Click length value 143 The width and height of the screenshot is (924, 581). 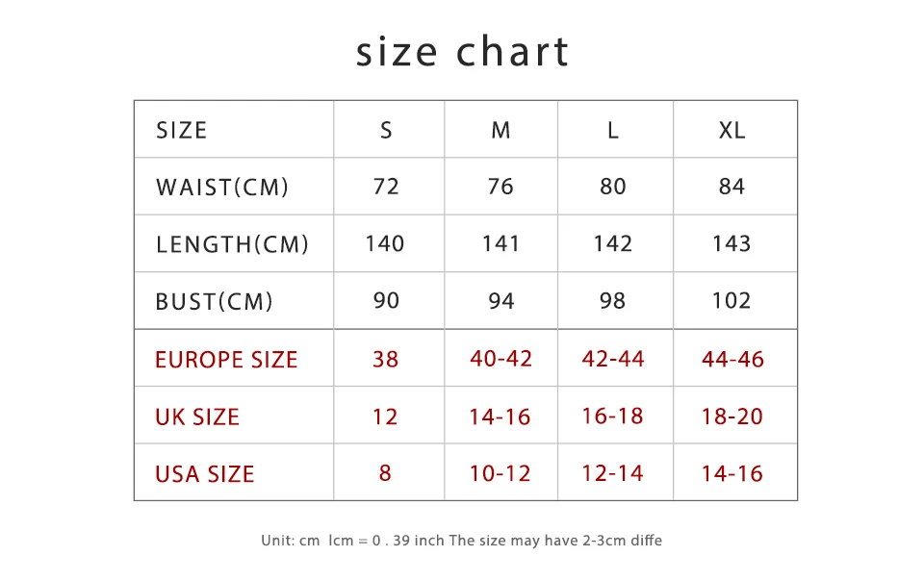point(731,243)
